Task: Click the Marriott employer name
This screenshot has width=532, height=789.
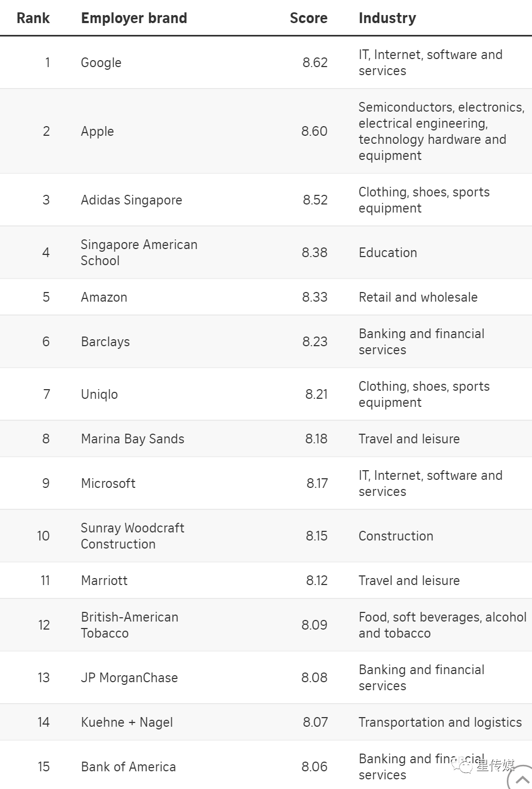Action: pyautogui.click(x=105, y=581)
